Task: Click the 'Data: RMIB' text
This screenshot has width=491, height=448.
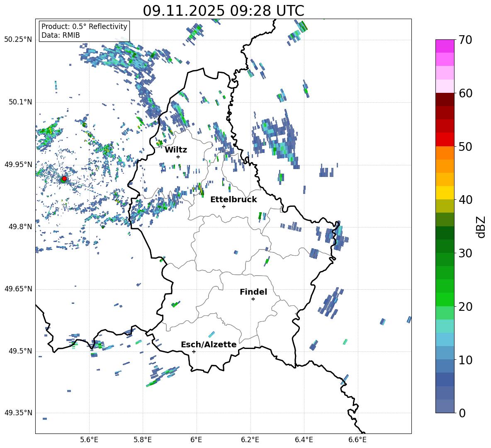Action: pyautogui.click(x=61, y=35)
